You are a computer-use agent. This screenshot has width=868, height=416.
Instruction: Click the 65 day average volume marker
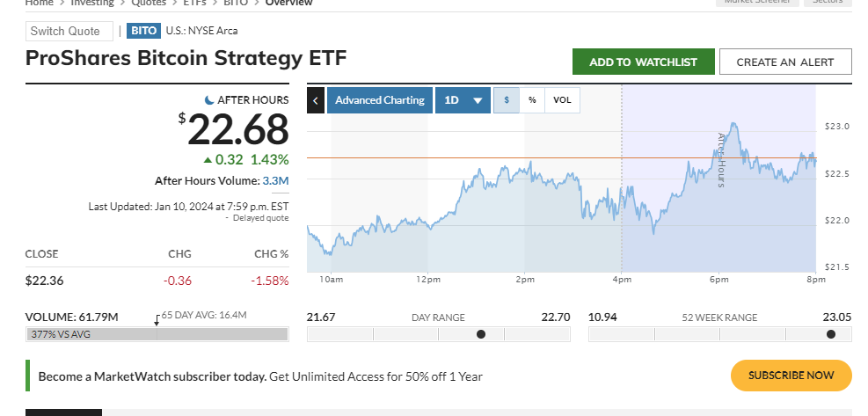point(157,321)
